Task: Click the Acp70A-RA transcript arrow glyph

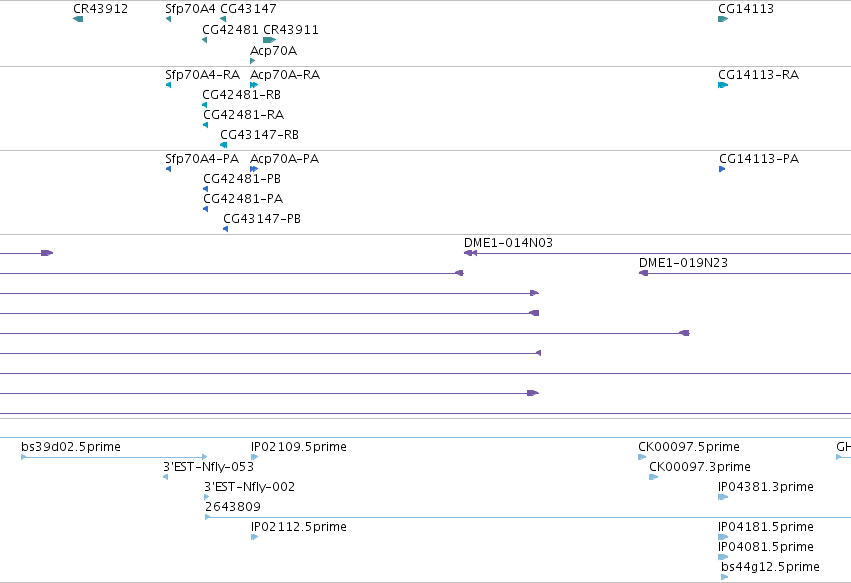Action: point(254,85)
